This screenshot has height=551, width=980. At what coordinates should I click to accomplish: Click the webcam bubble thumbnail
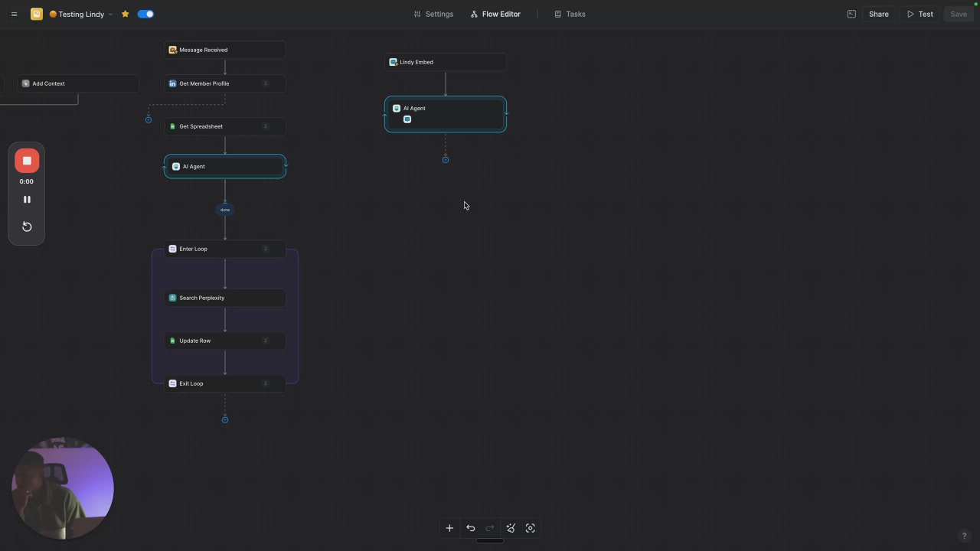[63, 488]
